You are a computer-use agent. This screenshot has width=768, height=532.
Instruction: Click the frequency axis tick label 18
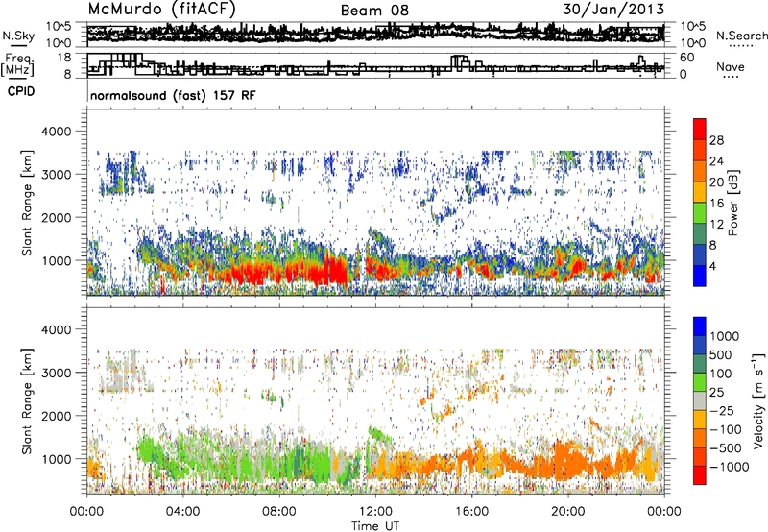64,58
